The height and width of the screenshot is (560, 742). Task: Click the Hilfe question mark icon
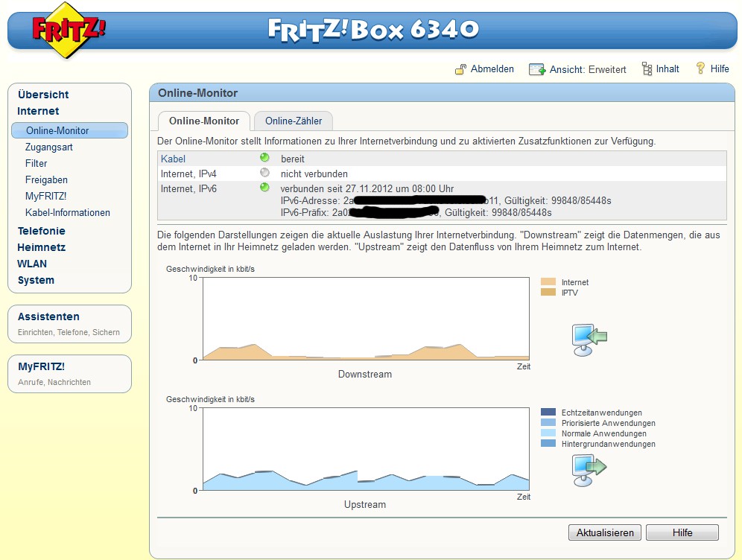[x=700, y=69]
